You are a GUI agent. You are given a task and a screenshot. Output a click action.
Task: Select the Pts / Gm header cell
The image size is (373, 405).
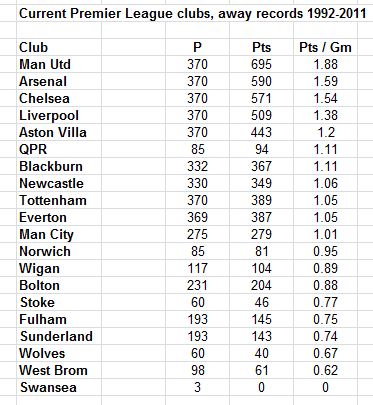(x=325, y=47)
